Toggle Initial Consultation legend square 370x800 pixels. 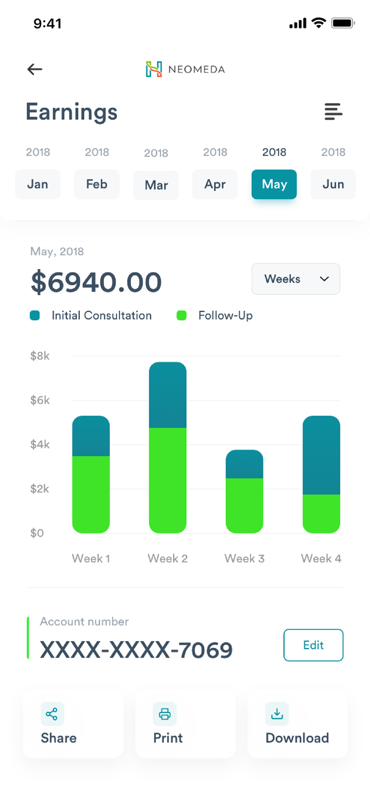click(x=35, y=316)
